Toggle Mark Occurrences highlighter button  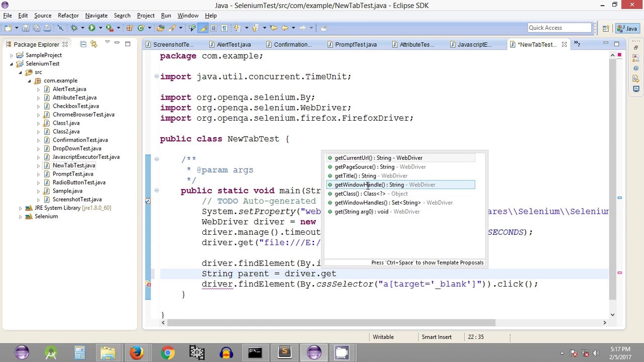203,28
